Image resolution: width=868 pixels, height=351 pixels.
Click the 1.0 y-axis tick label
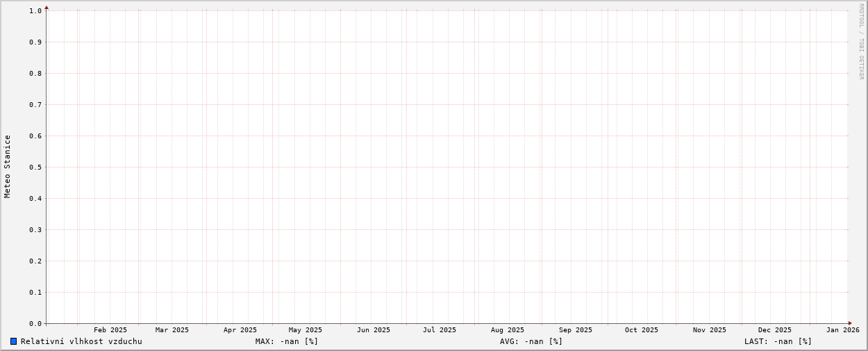pos(35,10)
